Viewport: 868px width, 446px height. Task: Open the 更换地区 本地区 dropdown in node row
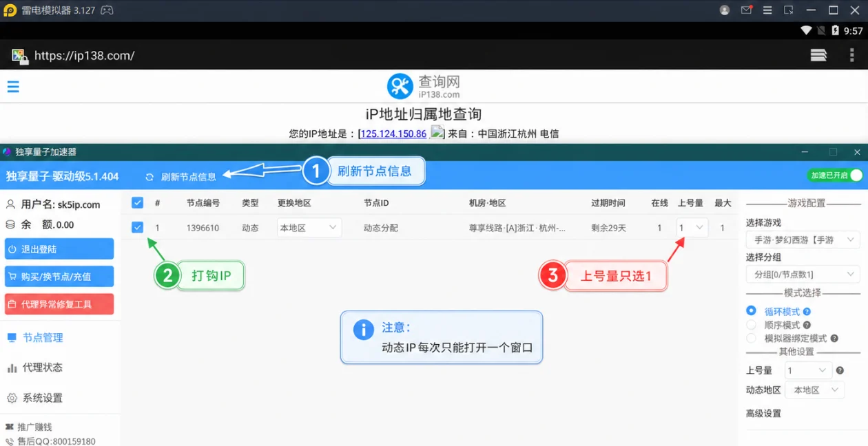308,228
